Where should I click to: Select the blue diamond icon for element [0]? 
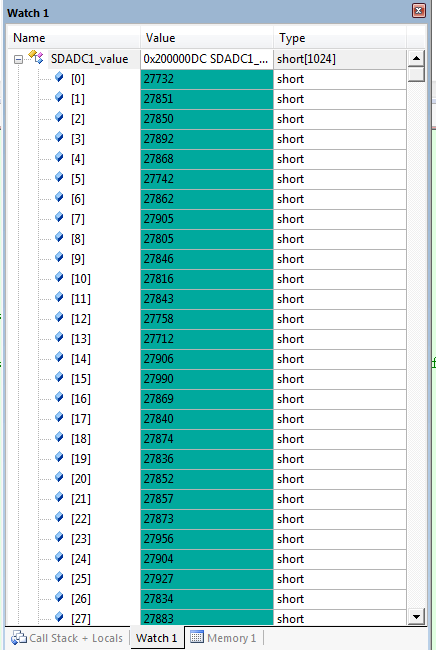tap(59, 77)
